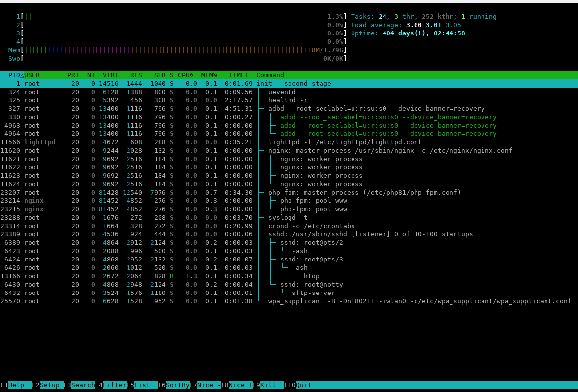
Task: Click the Mem usage meter bar
Action: click(177, 50)
